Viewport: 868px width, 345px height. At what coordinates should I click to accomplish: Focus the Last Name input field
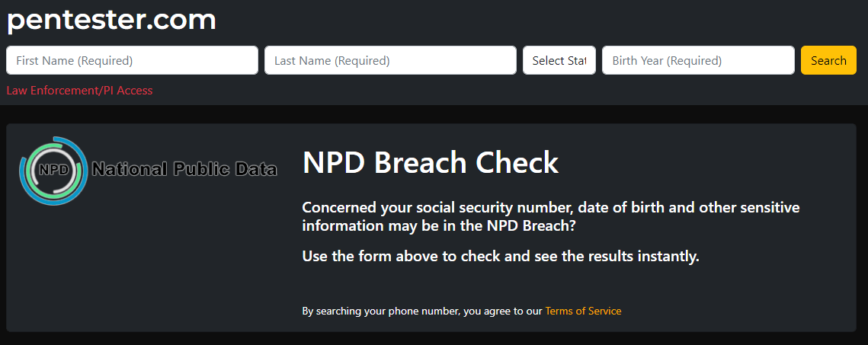point(390,61)
